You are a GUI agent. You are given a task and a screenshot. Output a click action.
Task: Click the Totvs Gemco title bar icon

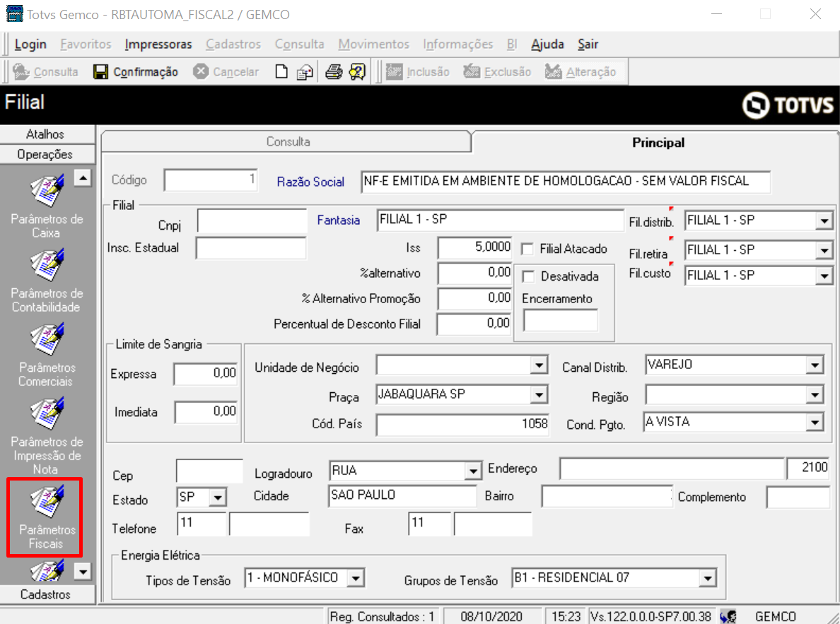[14, 13]
